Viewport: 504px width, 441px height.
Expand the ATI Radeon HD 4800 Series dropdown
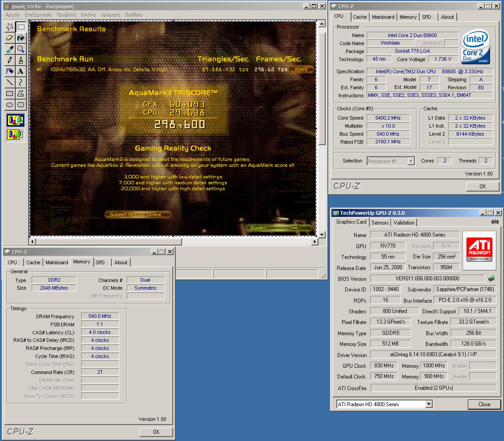[429, 404]
